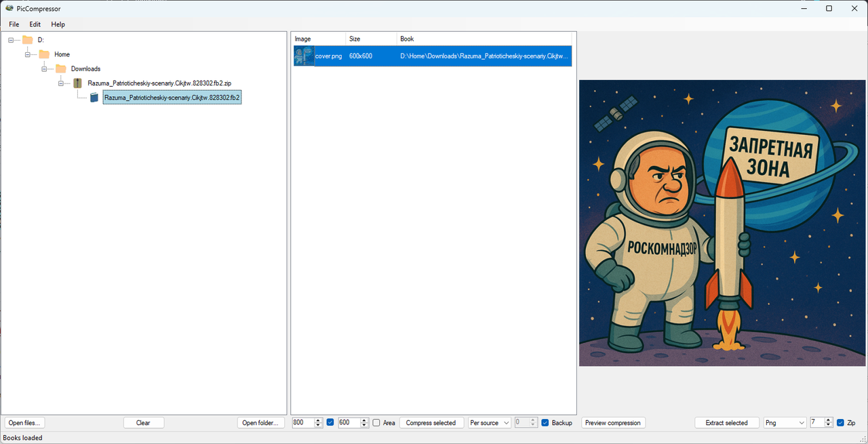Click the D: drive folder icon

tap(27, 40)
